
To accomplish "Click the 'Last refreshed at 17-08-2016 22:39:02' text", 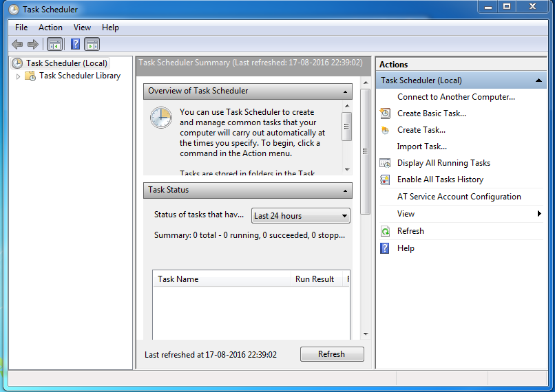I will point(211,355).
